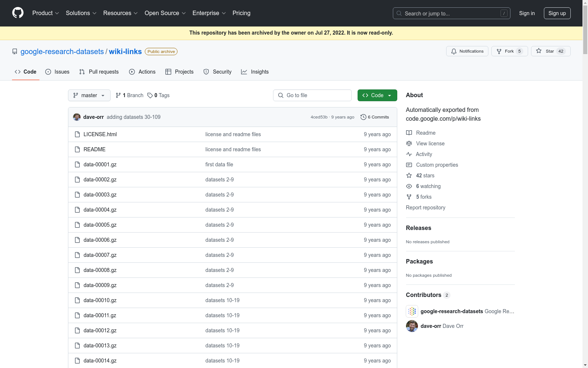Open data-00014.gz file
This screenshot has height=368, width=588.
tap(100, 361)
